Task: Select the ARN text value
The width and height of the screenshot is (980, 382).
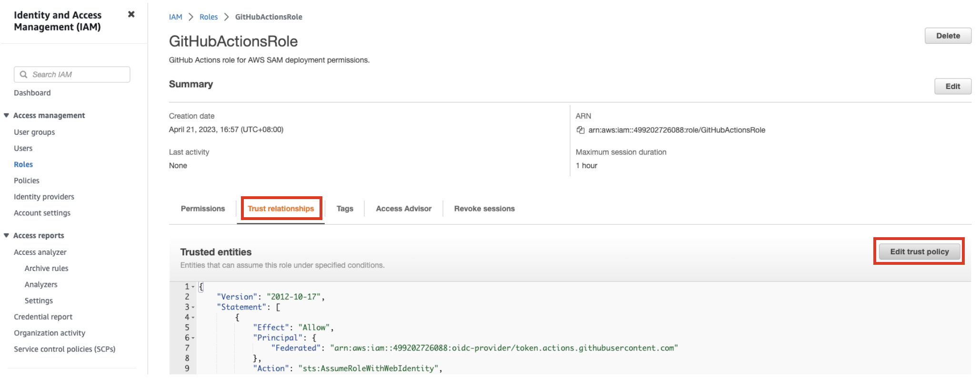Action: pyautogui.click(x=677, y=130)
